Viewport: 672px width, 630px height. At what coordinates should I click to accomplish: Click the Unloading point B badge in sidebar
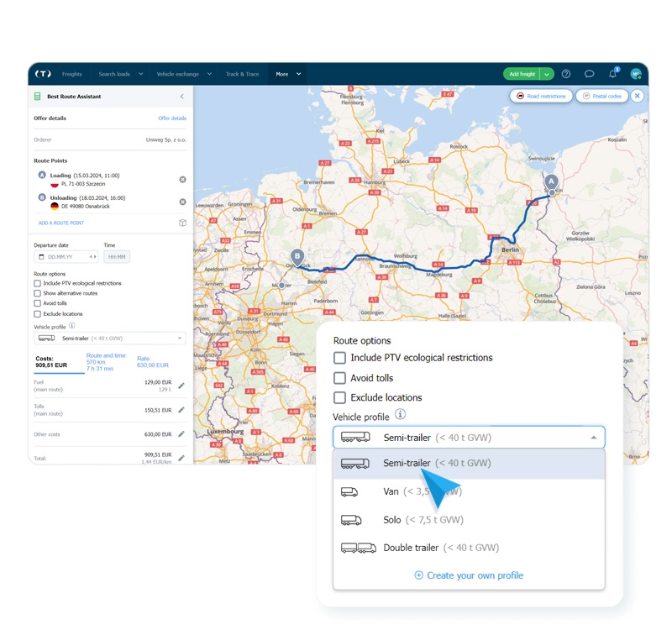42,197
